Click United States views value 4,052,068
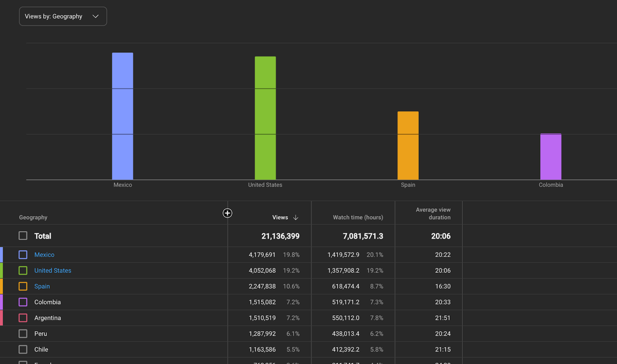The image size is (617, 364). point(262,270)
